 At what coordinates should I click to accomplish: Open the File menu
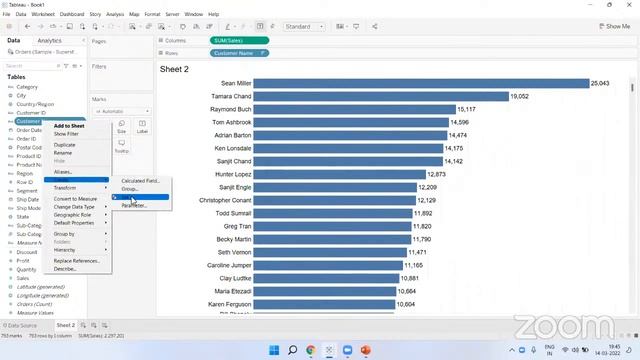[7, 14]
